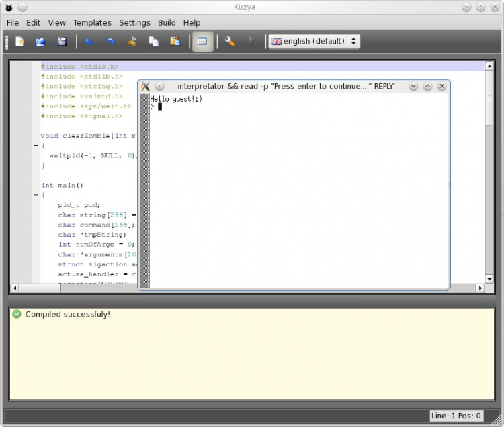Undo the last edit

click(89, 42)
